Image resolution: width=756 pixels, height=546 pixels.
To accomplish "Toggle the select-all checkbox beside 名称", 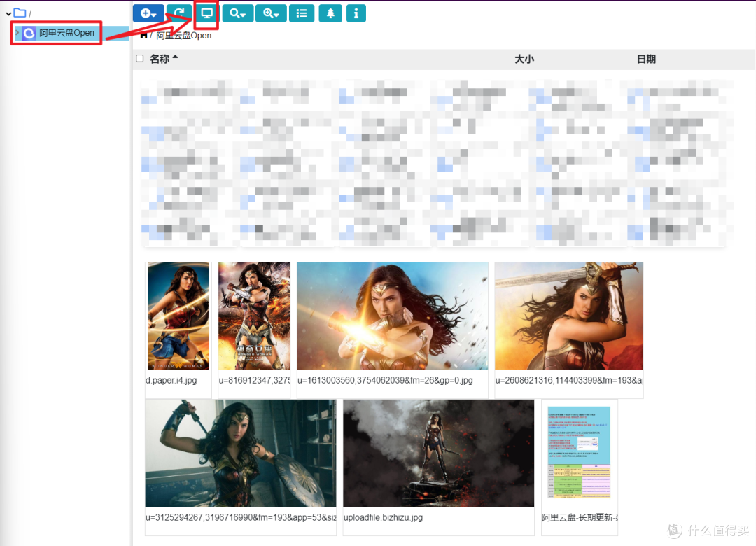I will coord(140,59).
